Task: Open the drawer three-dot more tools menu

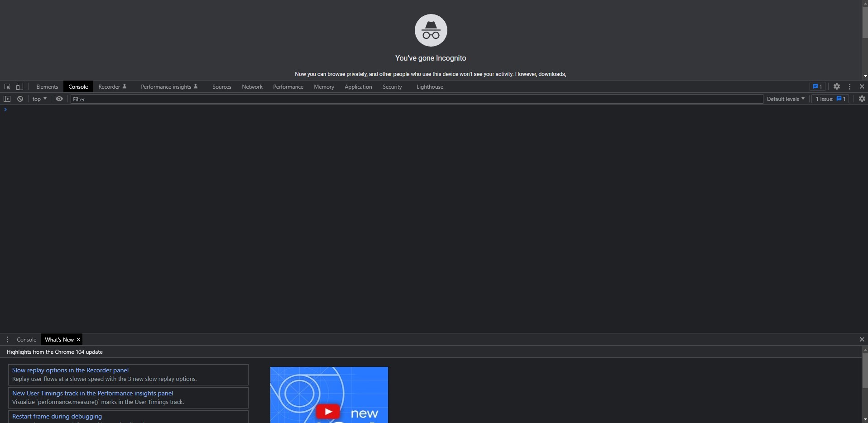Action: pos(7,340)
